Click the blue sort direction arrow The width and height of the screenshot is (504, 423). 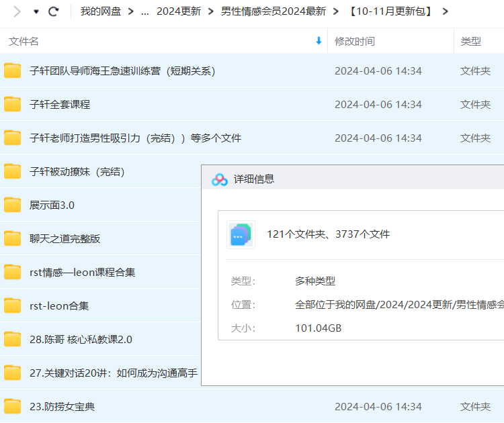point(319,41)
